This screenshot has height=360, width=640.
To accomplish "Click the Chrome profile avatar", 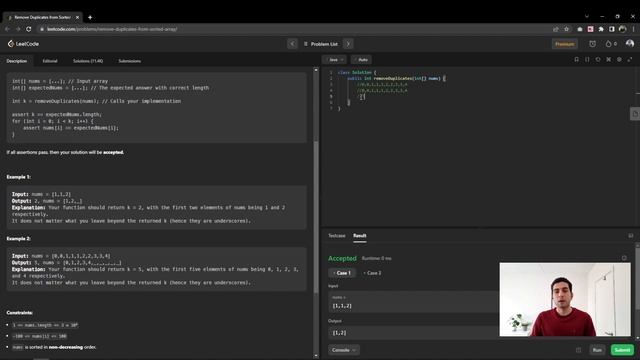I will [622, 29].
